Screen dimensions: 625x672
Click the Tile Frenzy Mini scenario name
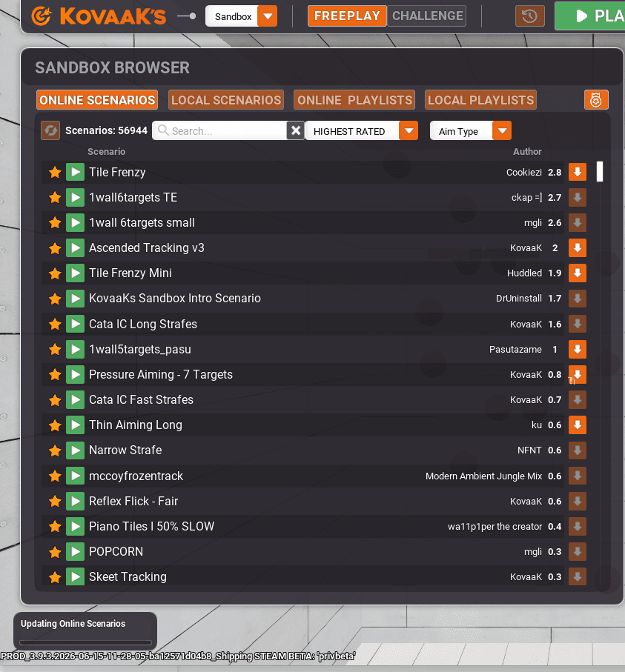[130, 273]
